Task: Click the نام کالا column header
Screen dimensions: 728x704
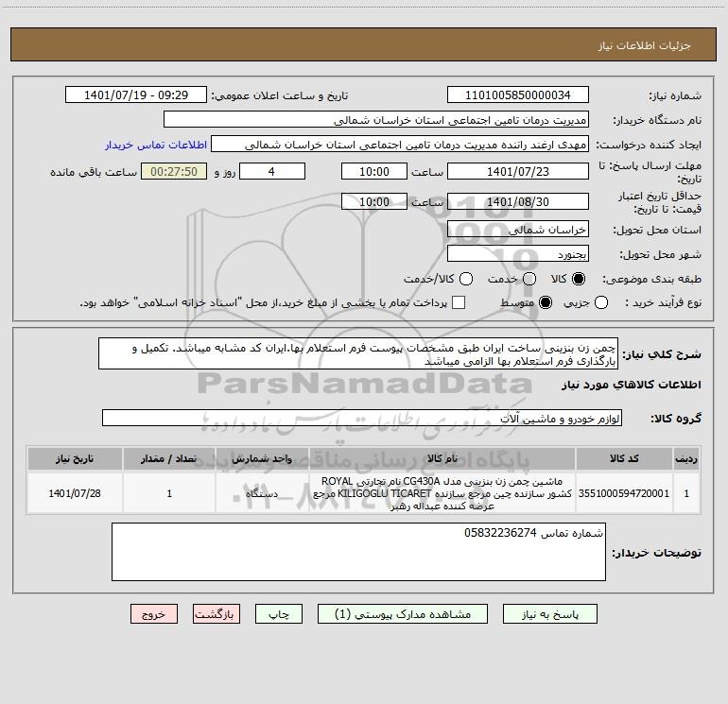Action: 442,459
